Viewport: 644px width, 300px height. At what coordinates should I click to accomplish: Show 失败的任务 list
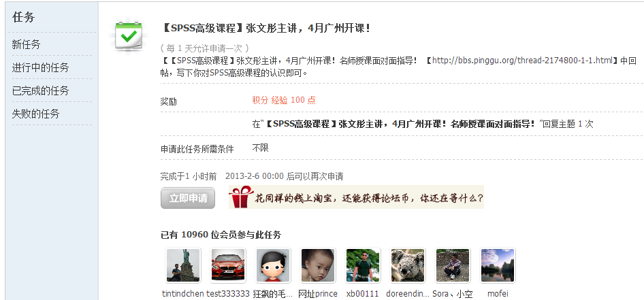(35, 114)
